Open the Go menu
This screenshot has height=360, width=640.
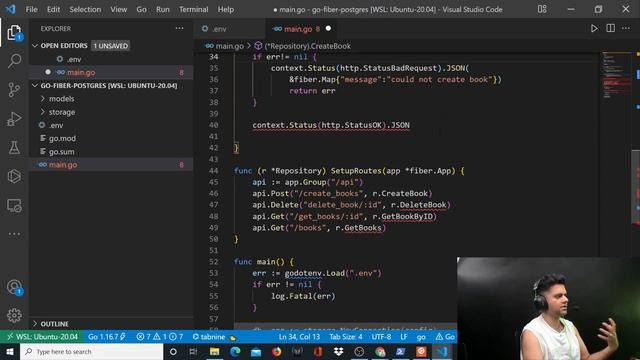pos(141,9)
